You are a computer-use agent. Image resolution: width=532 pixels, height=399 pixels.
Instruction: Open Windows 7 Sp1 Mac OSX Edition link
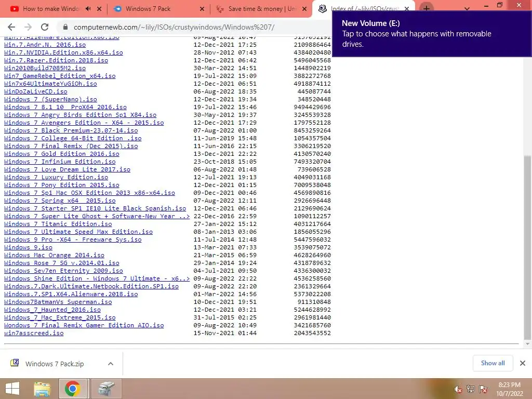(89, 193)
